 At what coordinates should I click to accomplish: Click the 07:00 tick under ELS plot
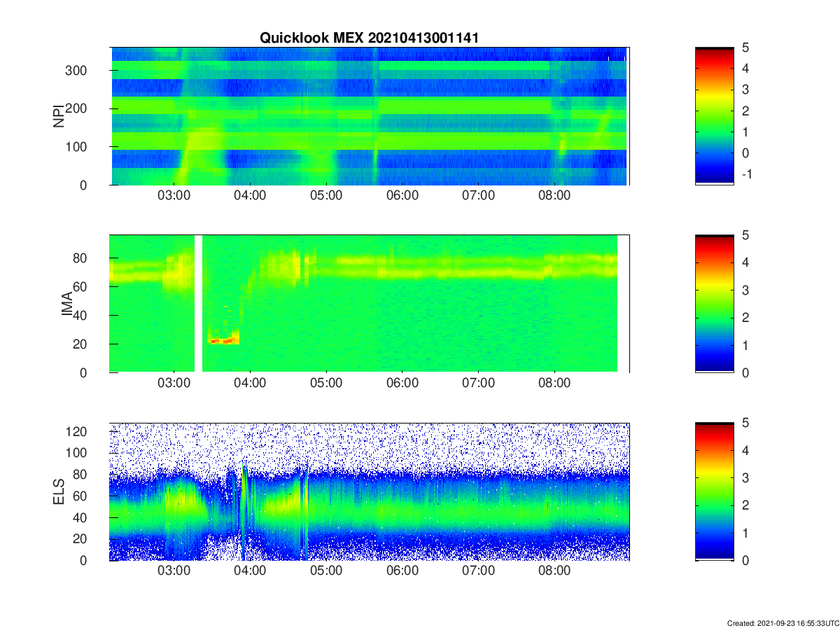478,572
